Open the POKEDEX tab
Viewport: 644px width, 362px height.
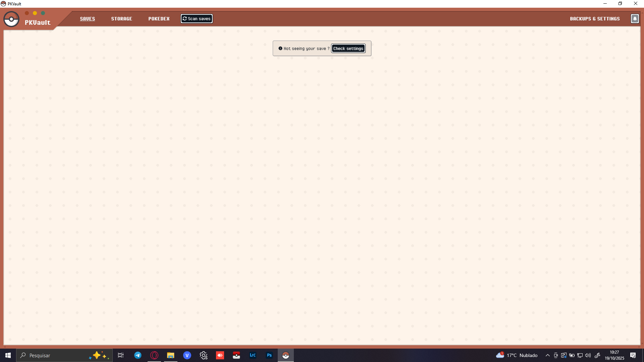point(159,19)
